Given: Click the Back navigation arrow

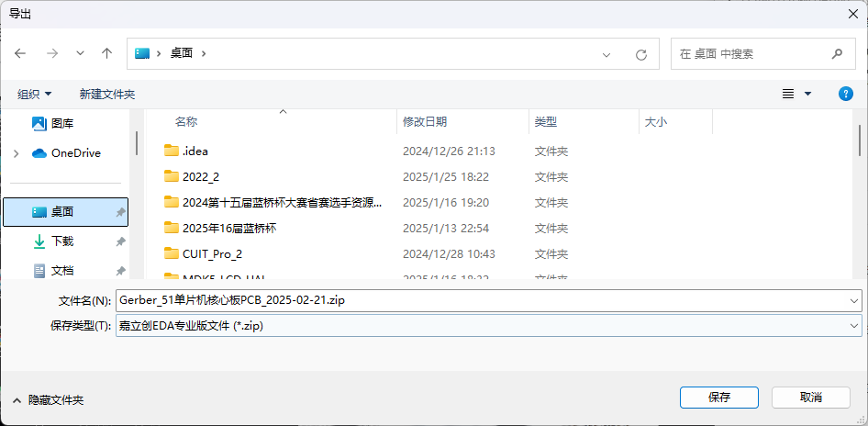Looking at the screenshot, I should (x=20, y=54).
